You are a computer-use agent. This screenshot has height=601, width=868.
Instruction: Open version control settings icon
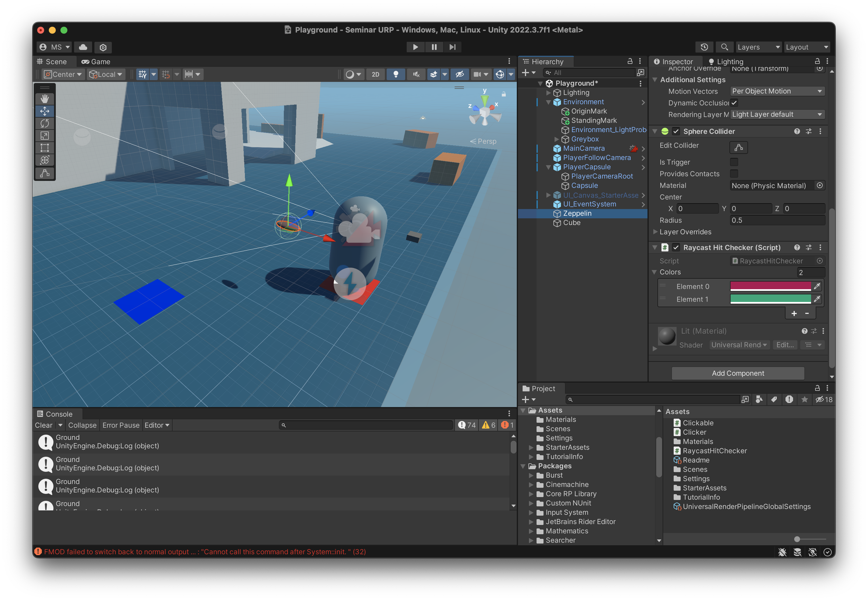click(103, 47)
